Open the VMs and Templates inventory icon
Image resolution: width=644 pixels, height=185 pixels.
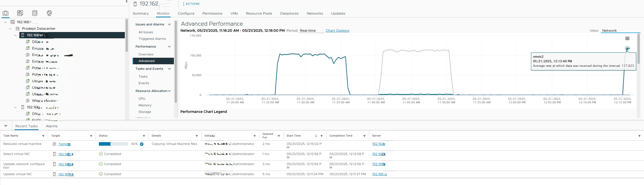[20, 13]
